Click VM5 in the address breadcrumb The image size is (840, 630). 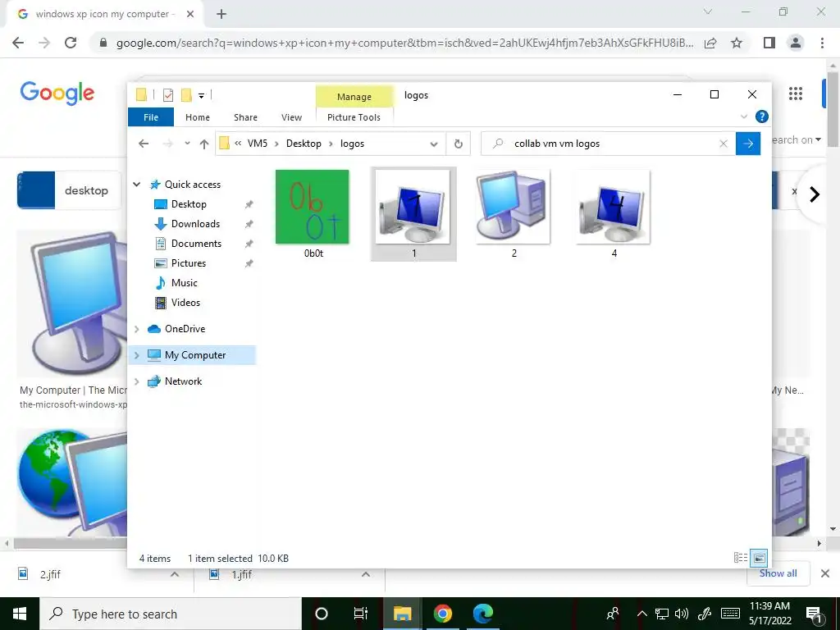[257, 144]
